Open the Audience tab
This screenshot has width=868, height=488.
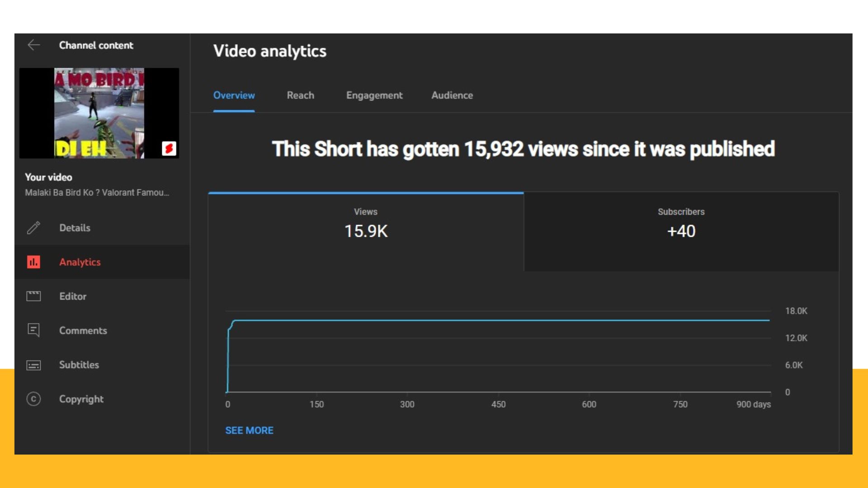(x=452, y=95)
